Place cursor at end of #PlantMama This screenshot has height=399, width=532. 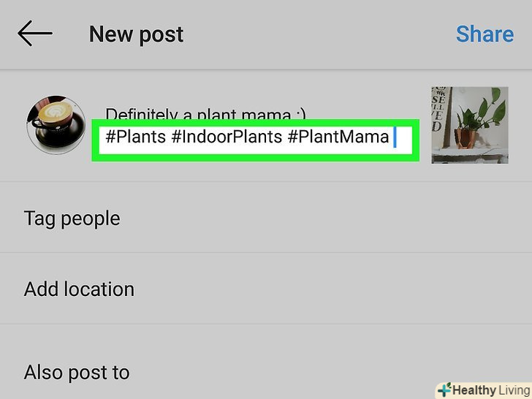tap(390, 137)
